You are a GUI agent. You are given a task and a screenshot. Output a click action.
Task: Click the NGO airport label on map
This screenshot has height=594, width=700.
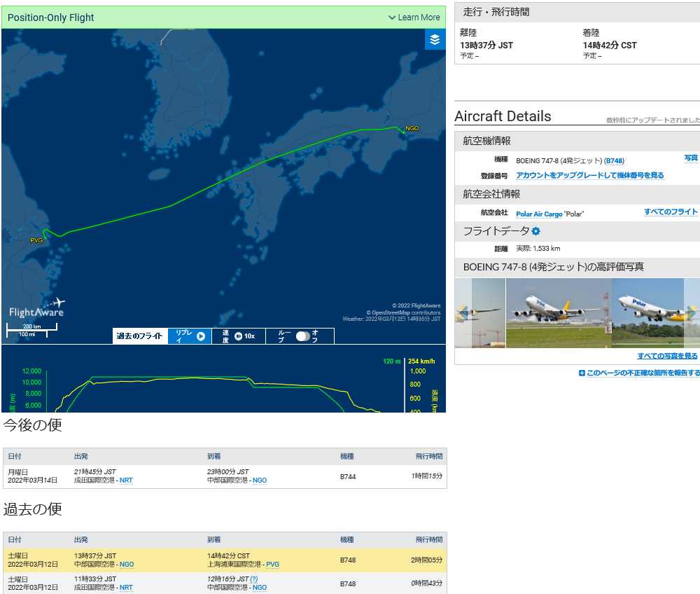point(412,129)
